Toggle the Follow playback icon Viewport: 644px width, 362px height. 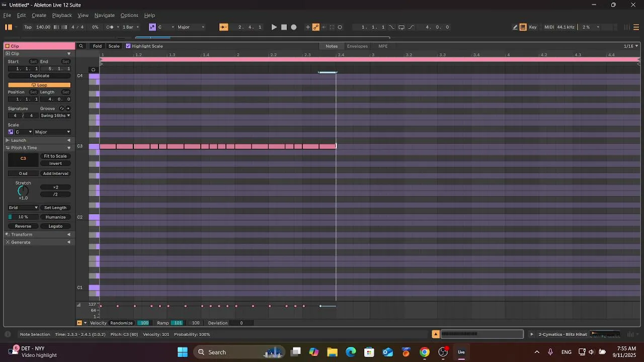224,27
